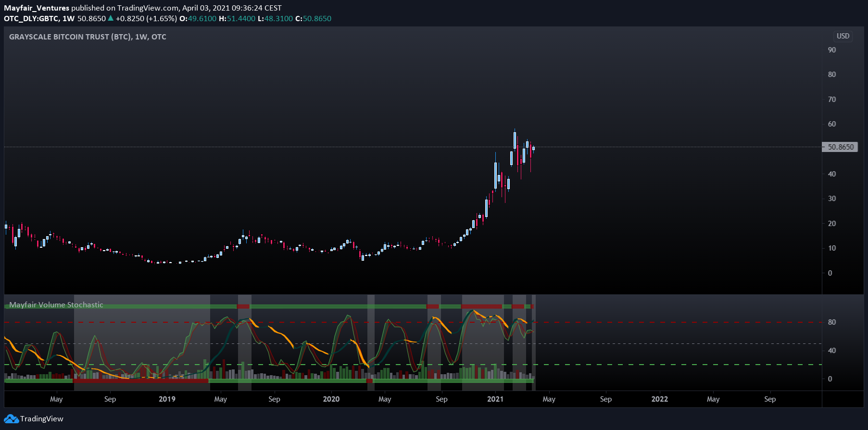Click the +0.8250 (+1.65%) change value
The height and width of the screenshot is (430, 868).
pyautogui.click(x=146, y=18)
